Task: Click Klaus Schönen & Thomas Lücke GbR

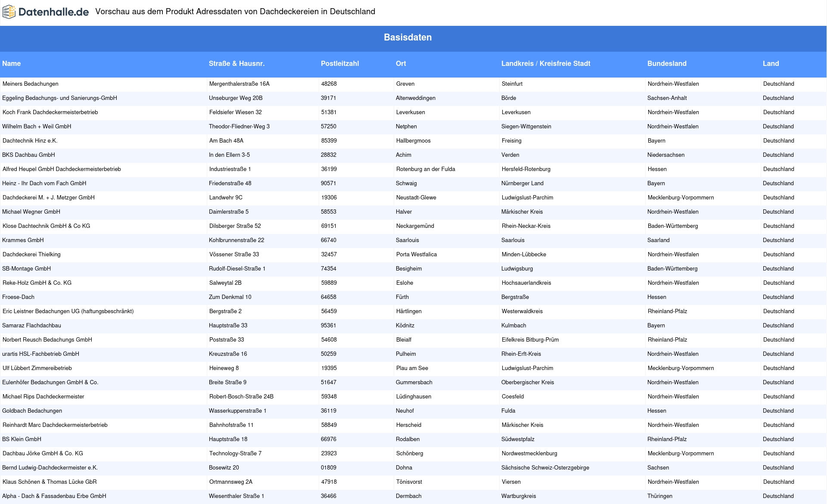Action: point(50,482)
